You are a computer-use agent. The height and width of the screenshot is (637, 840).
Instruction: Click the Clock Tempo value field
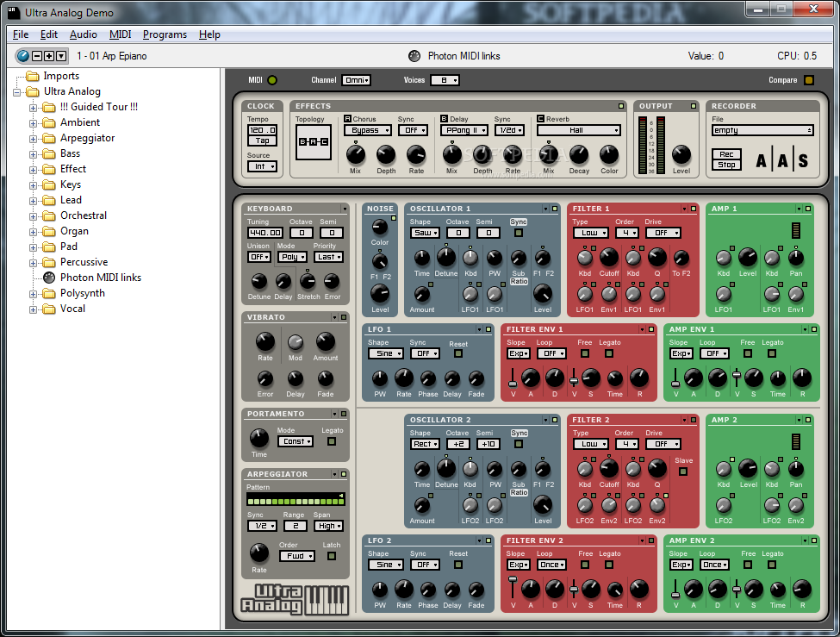[262, 130]
